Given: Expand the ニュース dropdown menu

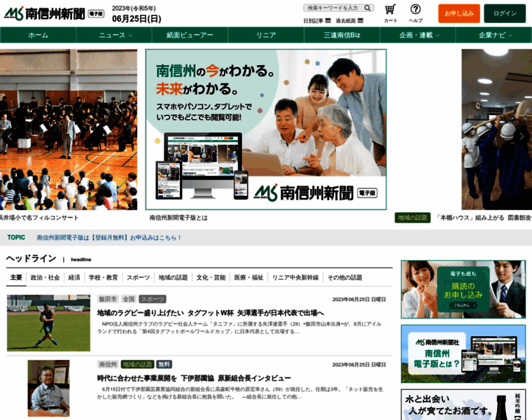Looking at the screenshot, I should [114, 35].
